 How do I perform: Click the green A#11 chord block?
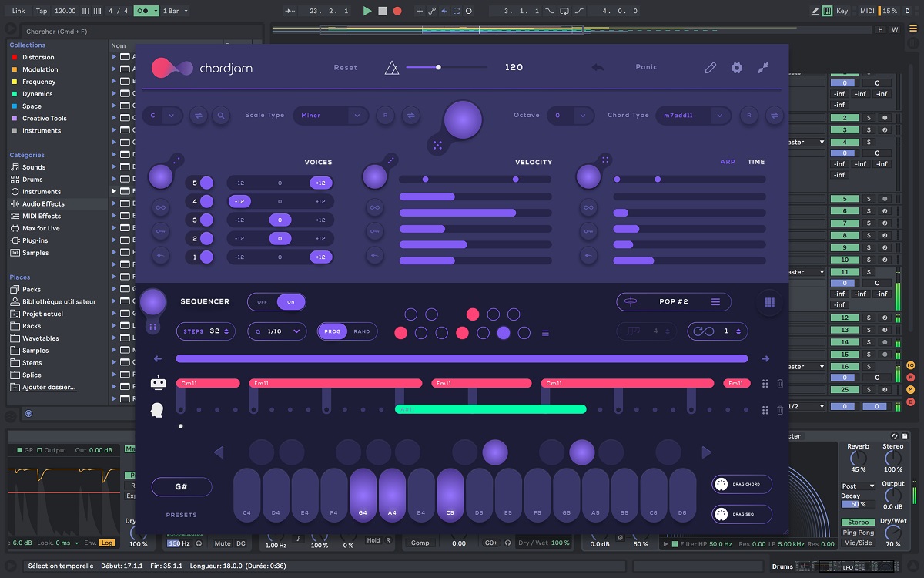pyautogui.click(x=490, y=409)
